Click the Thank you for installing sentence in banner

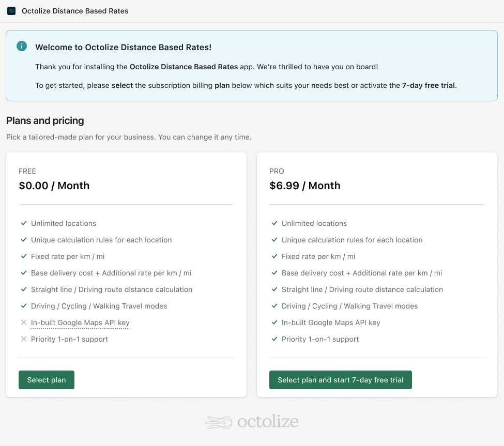(x=207, y=67)
